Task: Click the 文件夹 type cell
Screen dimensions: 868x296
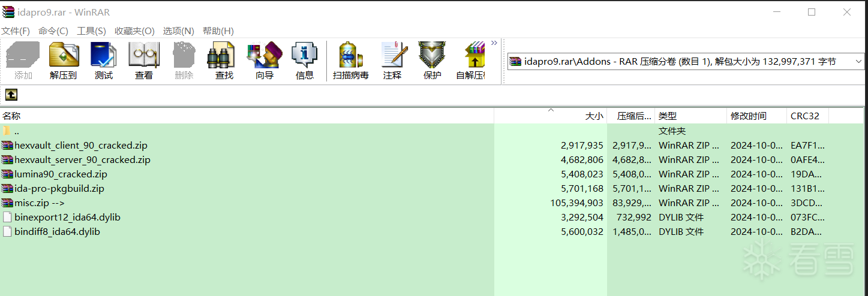Action: click(672, 131)
